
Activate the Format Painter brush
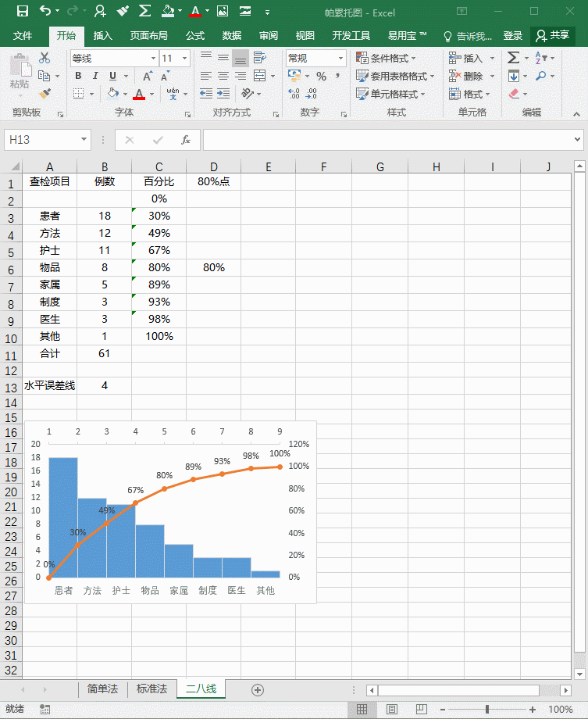click(45, 94)
